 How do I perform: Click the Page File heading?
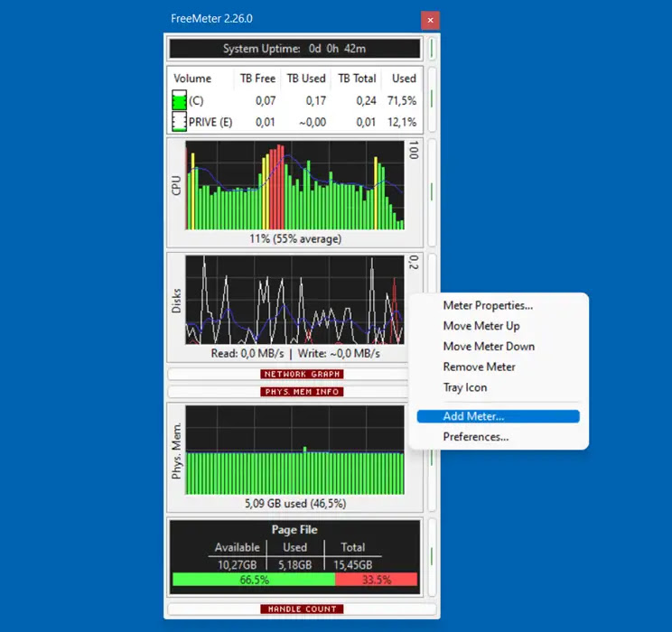(x=294, y=530)
